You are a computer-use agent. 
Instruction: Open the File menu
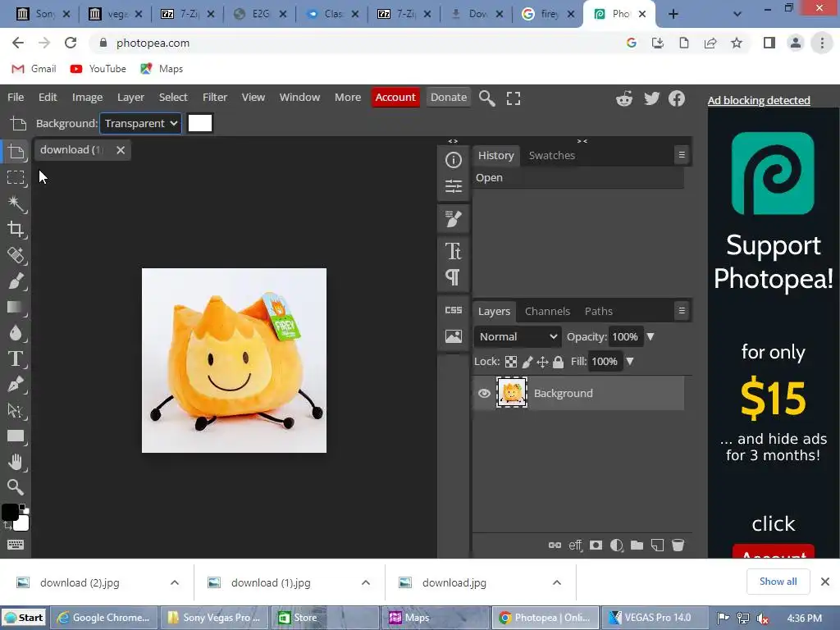coord(16,98)
